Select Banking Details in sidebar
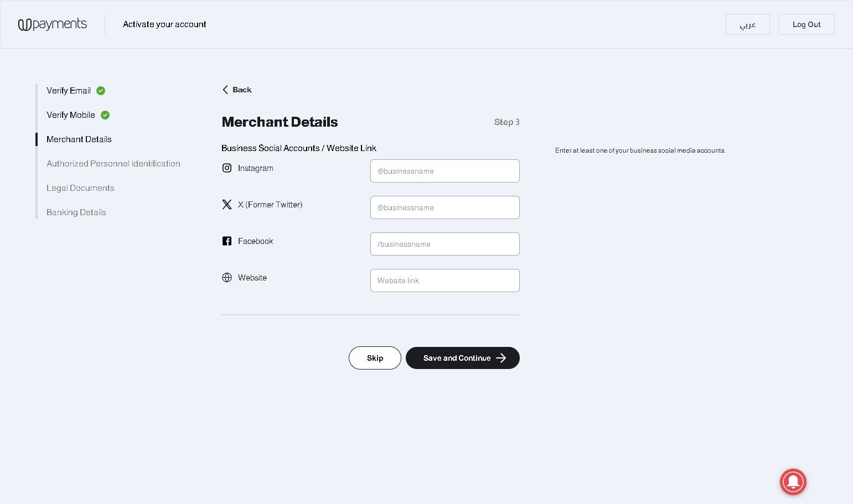 [76, 212]
